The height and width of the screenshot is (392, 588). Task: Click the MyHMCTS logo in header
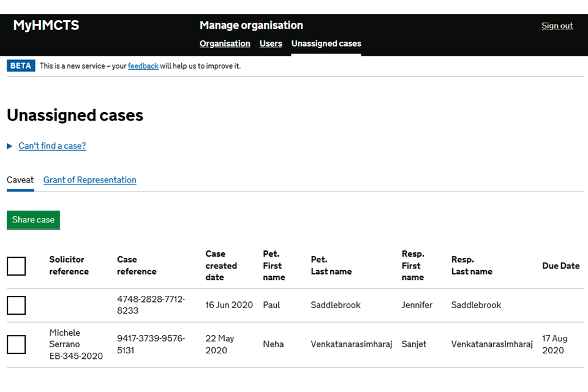click(x=46, y=26)
